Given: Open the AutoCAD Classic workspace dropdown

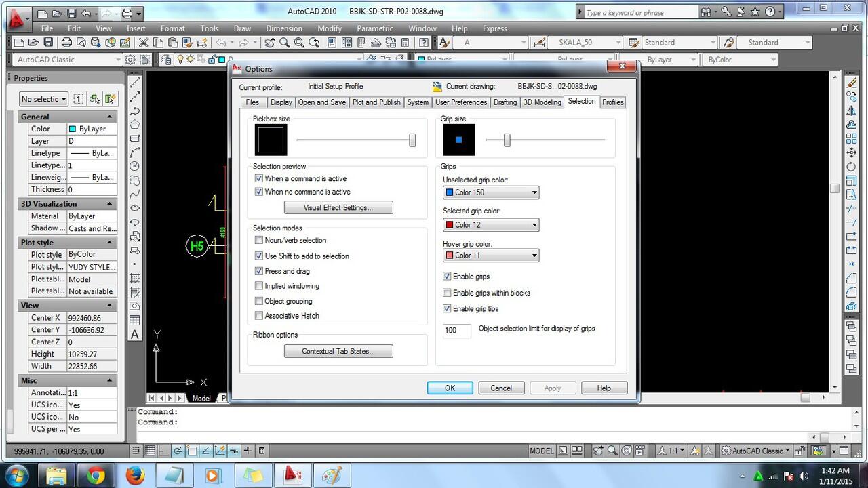Looking at the screenshot, I should pyautogui.click(x=66, y=60).
